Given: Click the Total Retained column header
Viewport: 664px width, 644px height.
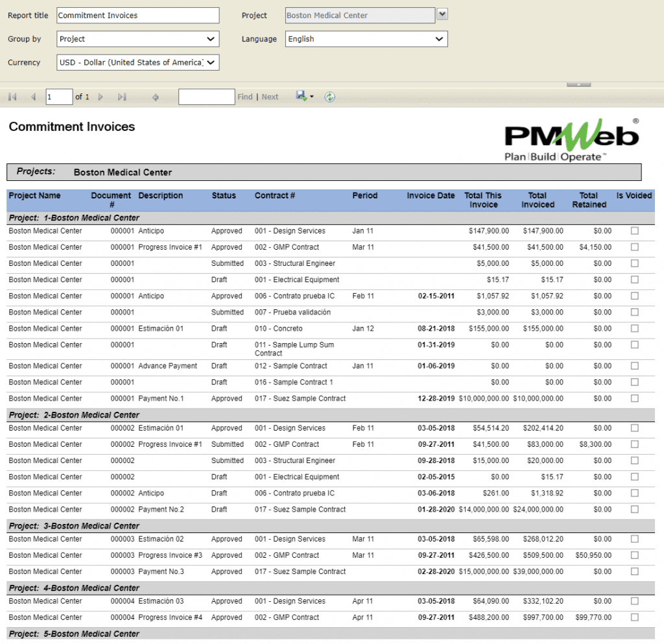Looking at the screenshot, I should 589,200.
